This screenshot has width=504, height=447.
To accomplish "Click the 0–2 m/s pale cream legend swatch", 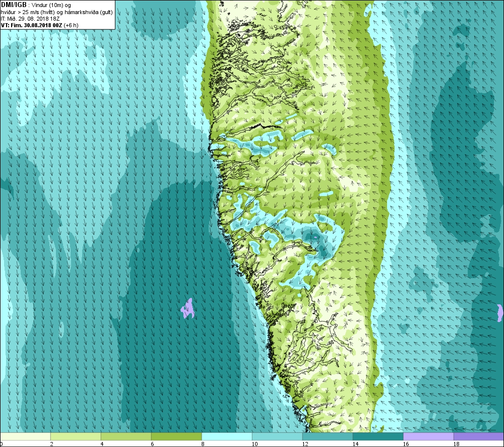I will click(25, 436).
